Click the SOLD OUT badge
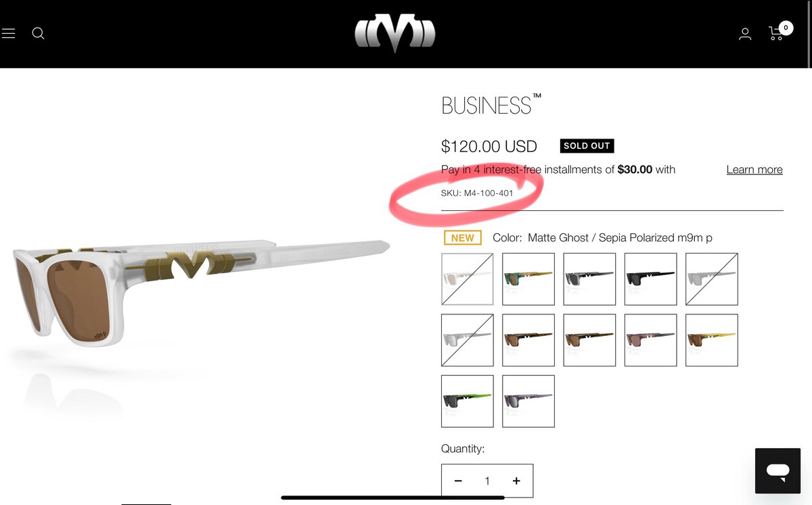This screenshot has width=812, height=505. pyautogui.click(x=587, y=146)
